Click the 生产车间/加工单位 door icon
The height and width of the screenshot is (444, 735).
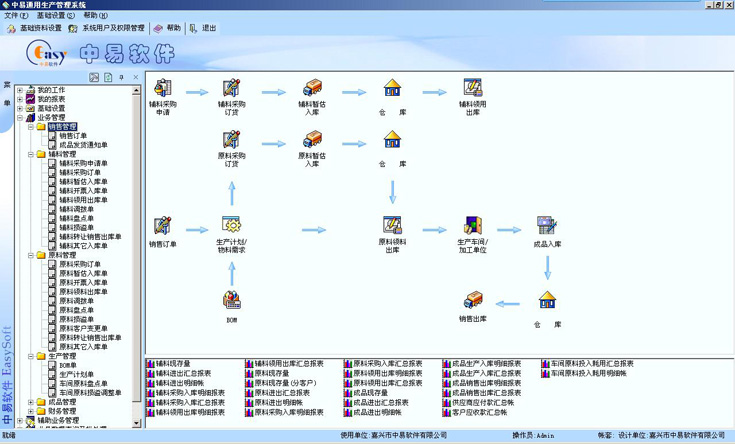pos(472,225)
